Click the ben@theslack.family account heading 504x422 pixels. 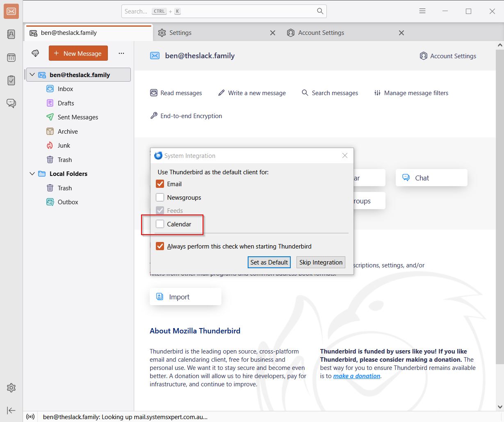[x=200, y=56]
